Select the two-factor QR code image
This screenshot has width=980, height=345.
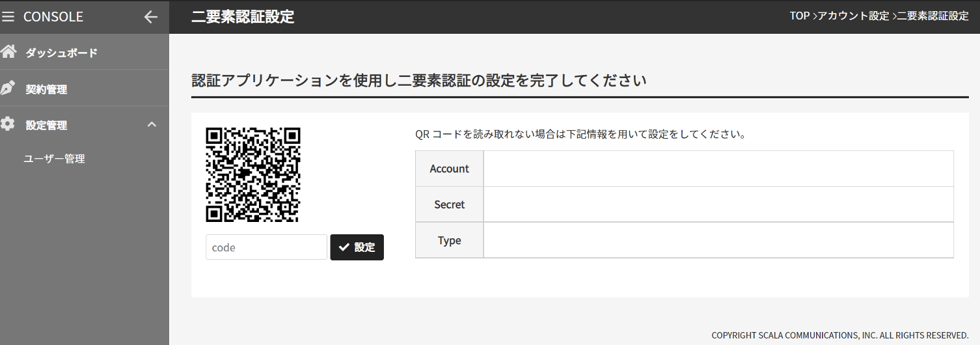[253, 175]
